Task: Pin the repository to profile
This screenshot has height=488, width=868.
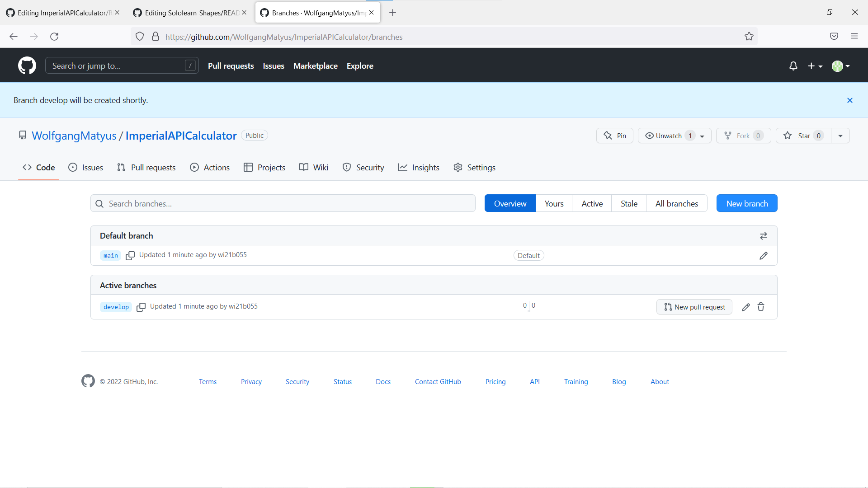Action: click(615, 136)
